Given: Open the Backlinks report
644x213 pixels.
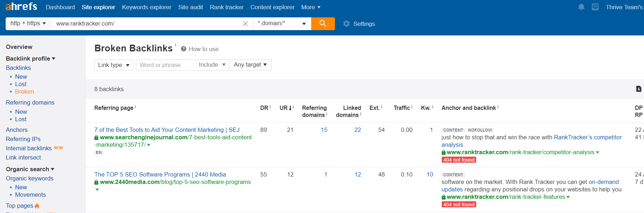Looking at the screenshot, I should tap(18, 68).
